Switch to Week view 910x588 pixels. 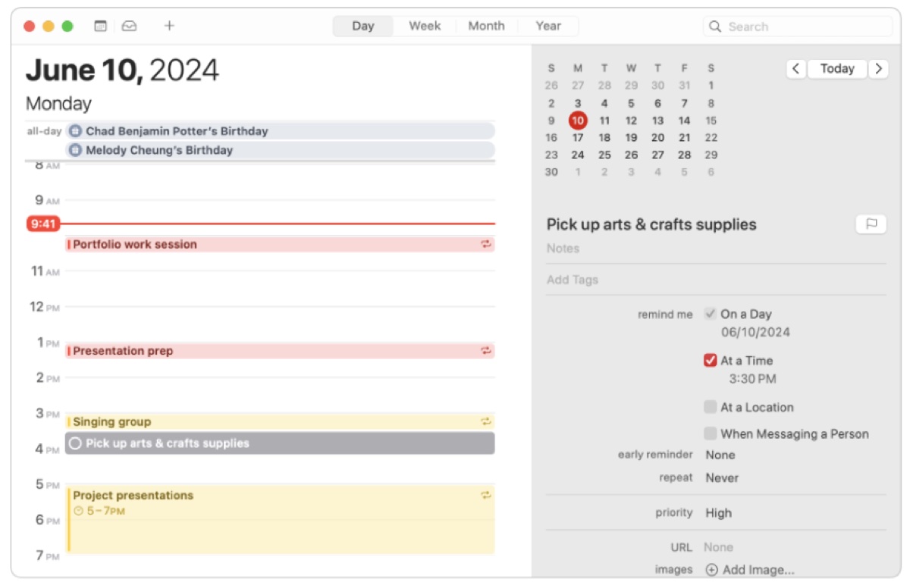(424, 25)
